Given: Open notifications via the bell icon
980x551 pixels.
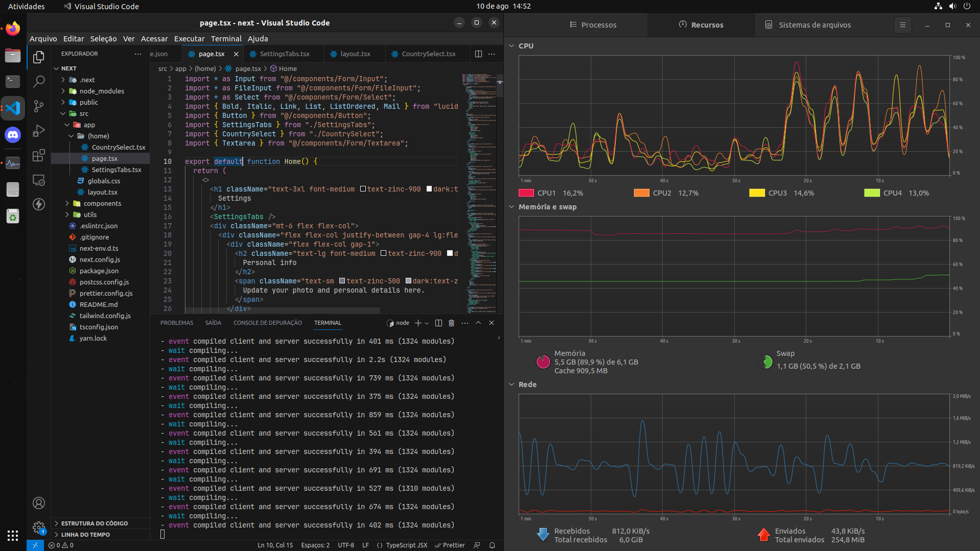Looking at the screenshot, I should pos(492,545).
